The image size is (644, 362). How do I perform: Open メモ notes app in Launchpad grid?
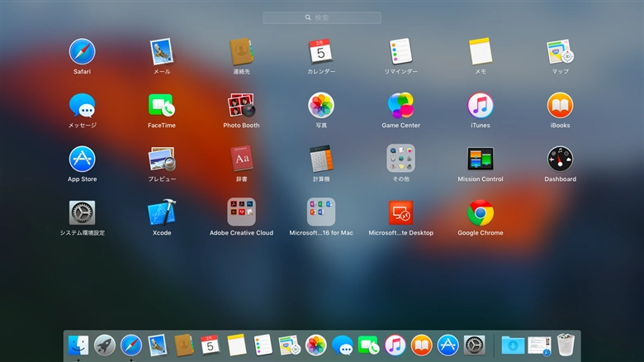tap(481, 52)
